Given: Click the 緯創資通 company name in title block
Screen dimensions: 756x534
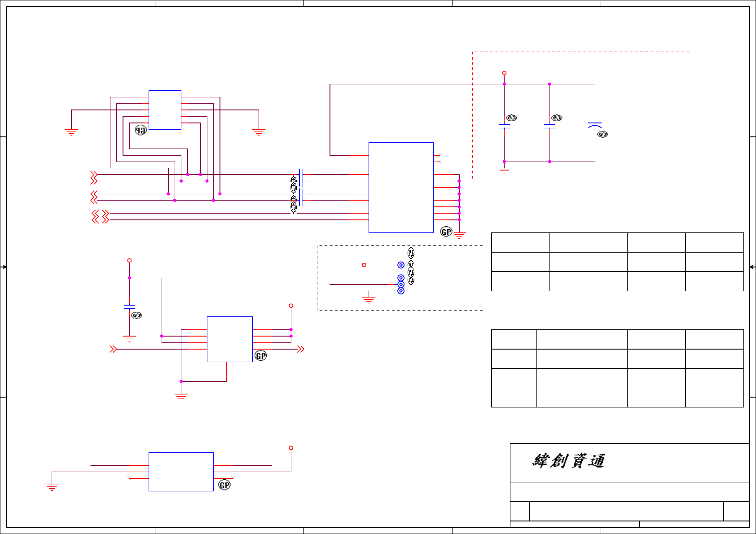Looking at the screenshot, I should [568, 461].
